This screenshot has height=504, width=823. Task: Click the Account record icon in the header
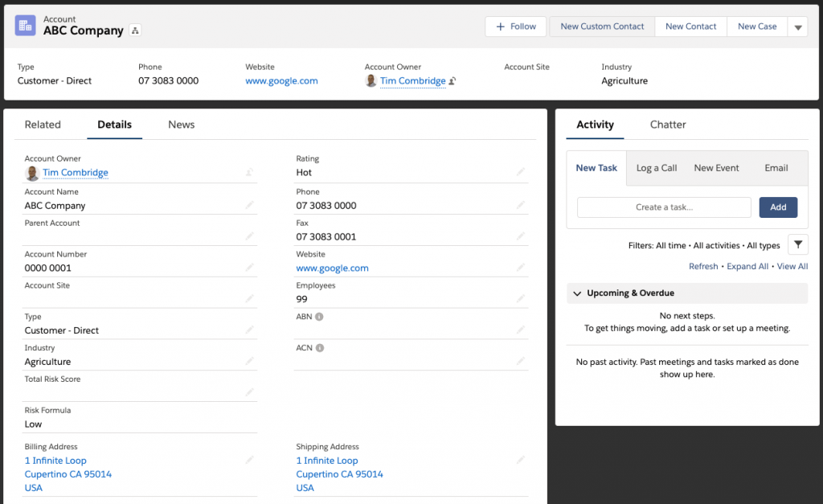coord(24,25)
